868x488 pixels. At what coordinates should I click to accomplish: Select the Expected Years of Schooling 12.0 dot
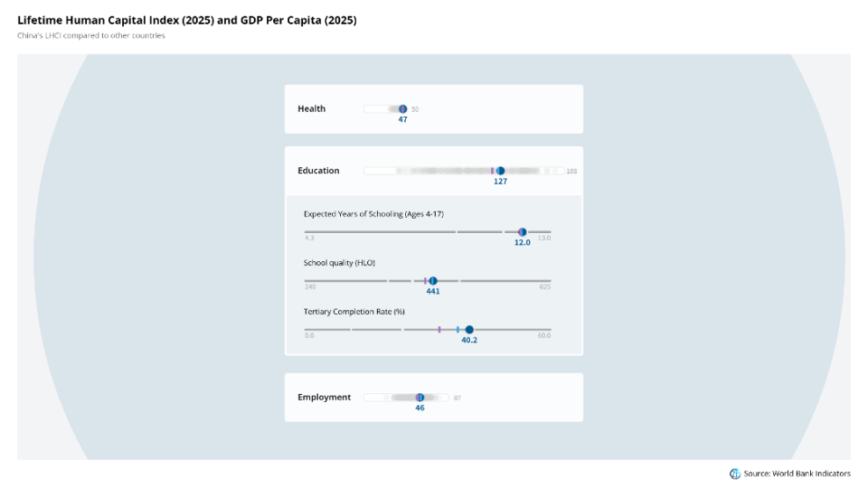(522, 232)
